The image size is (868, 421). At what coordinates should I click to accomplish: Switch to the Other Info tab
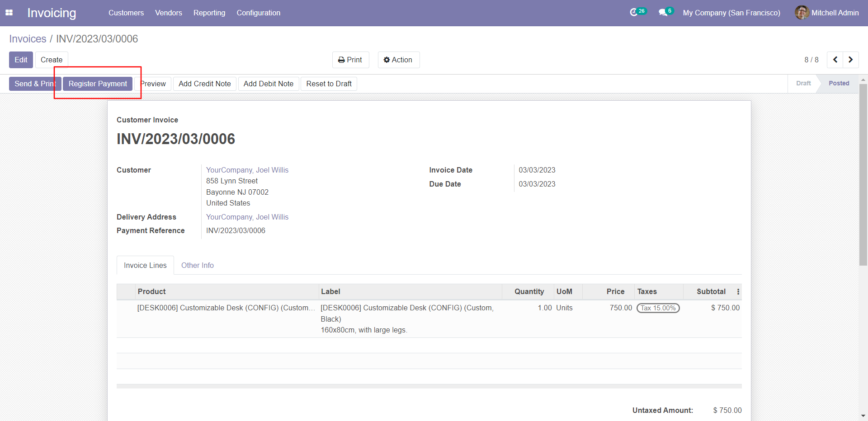coord(198,265)
